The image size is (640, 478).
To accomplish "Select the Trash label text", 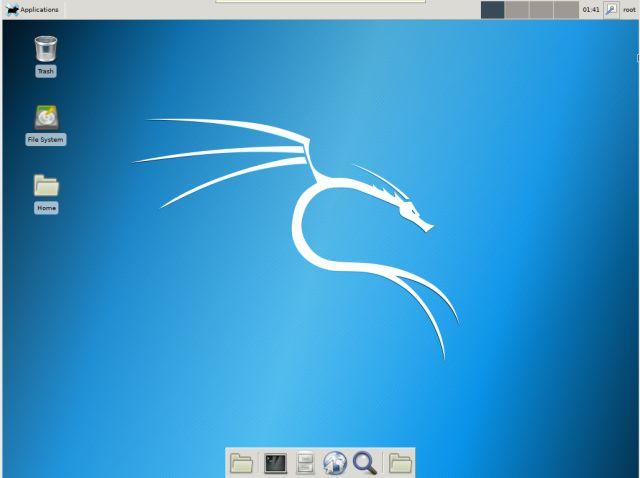I will [x=46, y=72].
